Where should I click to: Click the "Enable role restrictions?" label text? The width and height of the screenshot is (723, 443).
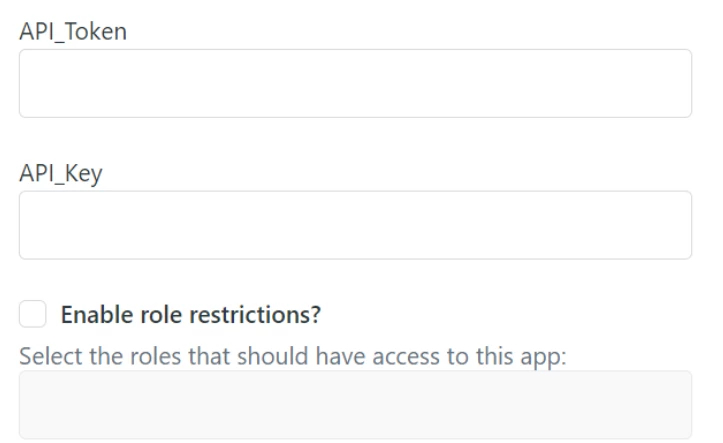[x=190, y=315]
